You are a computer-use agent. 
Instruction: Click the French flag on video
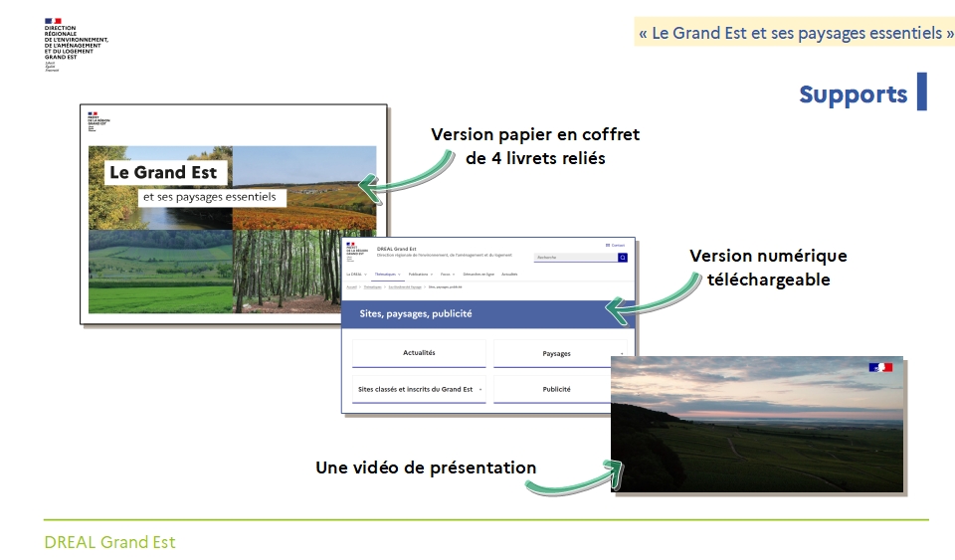[880, 368]
